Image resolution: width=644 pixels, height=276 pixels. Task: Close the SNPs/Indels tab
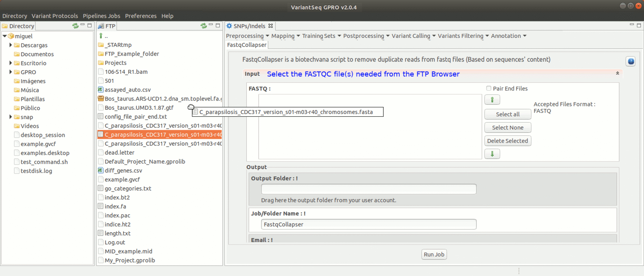click(x=271, y=26)
